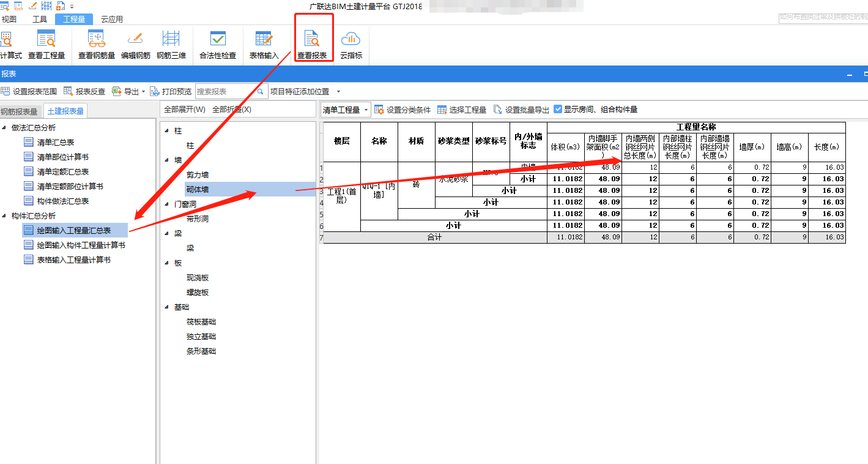This screenshot has width=868, height=464.
Task: Switch to the 云应用 ribbon tab
Action: coord(112,19)
